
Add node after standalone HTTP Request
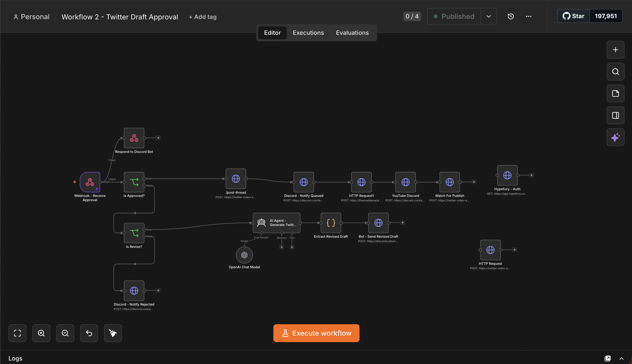[514, 250]
